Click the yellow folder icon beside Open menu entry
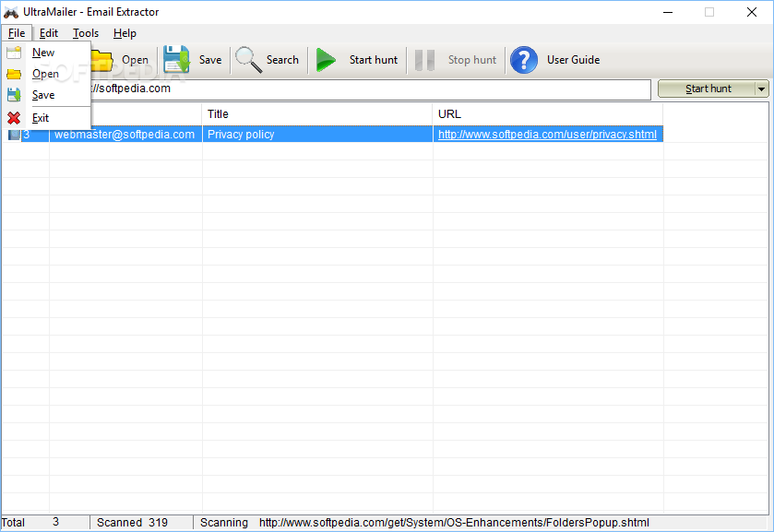This screenshot has height=532, width=774. point(14,74)
